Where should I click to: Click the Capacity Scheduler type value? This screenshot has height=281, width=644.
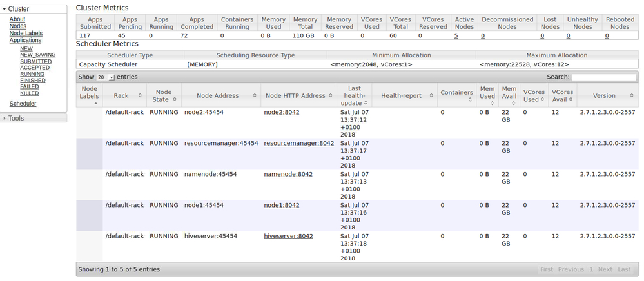[x=108, y=64]
